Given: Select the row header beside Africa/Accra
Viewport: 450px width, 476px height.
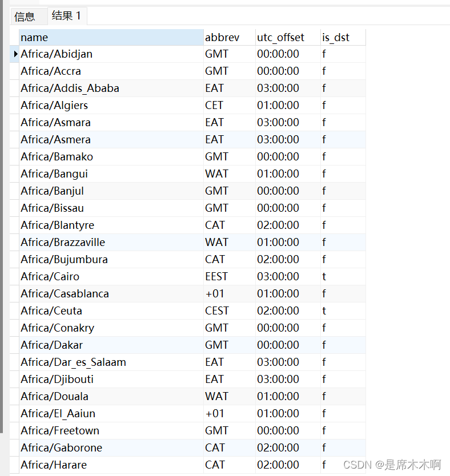Looking at the screenshot, I should (x=15, y=71).
